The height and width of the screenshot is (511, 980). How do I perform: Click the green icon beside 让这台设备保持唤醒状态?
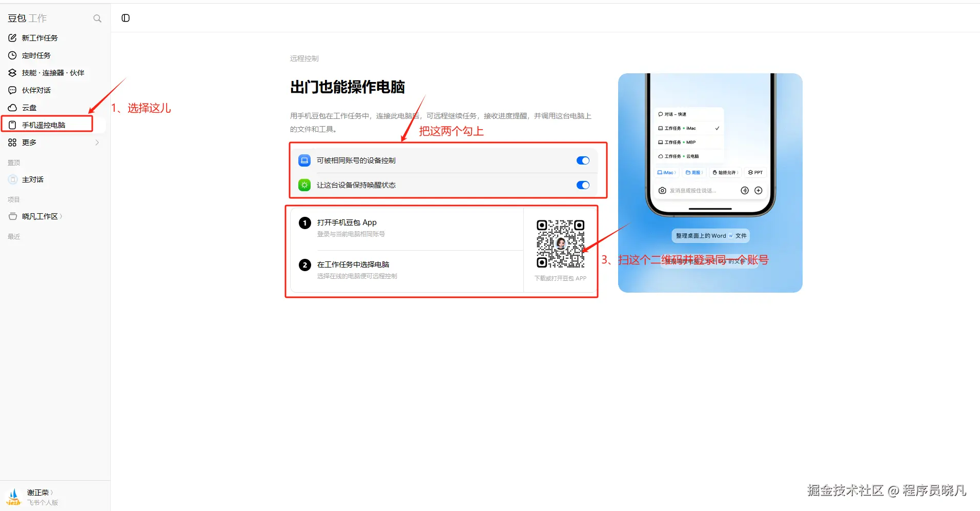[304, 185]
